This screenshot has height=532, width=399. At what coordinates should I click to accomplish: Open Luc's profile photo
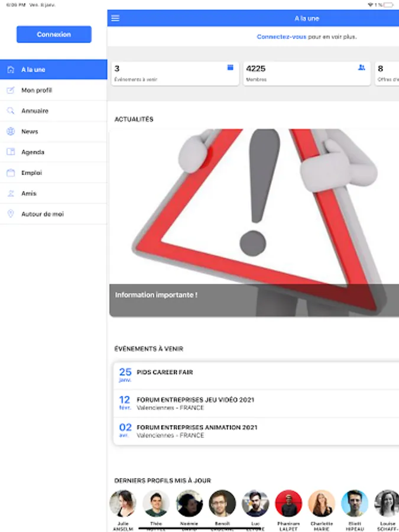click(255, 503)
